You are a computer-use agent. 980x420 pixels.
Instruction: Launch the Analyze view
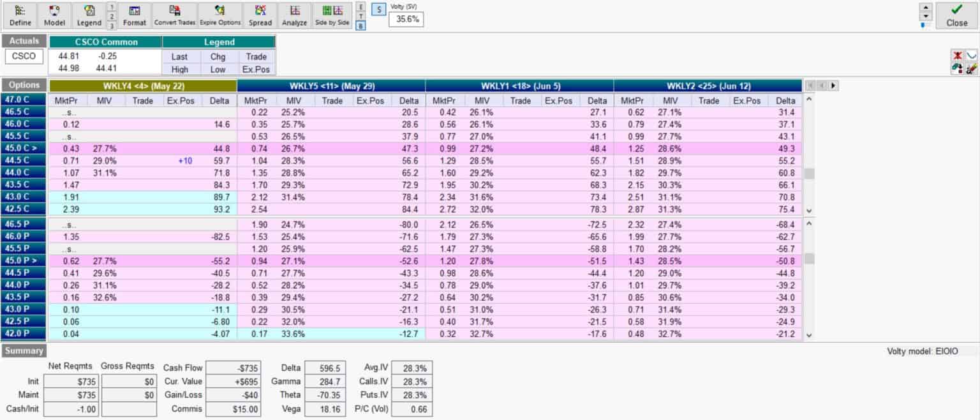(x=295, y=15)
